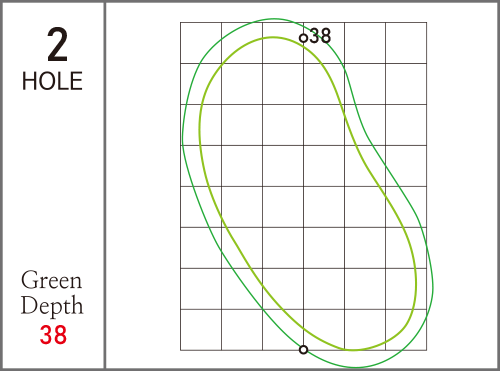Click the Green Depth label
This screenshot has width=500, height=371.
click(52, 293)
